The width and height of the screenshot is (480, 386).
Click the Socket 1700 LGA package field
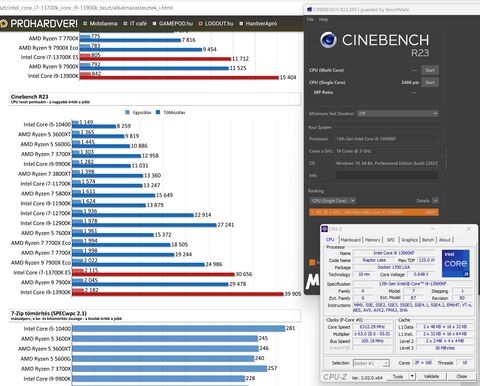[394, 267]
